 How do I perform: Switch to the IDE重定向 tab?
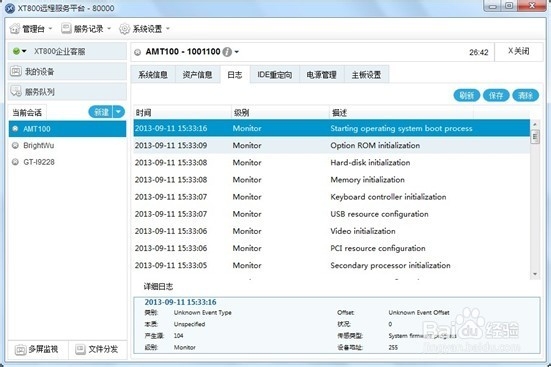point(274,75)
